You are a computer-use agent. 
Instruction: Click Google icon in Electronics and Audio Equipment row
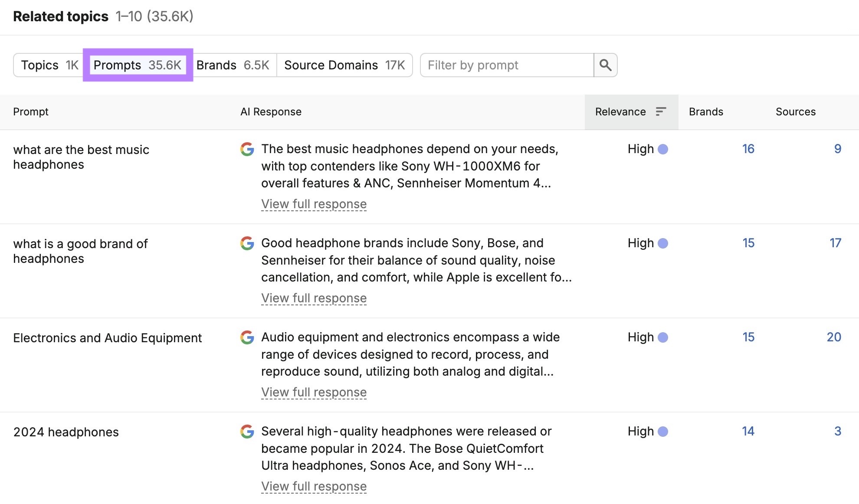point(247,337)
